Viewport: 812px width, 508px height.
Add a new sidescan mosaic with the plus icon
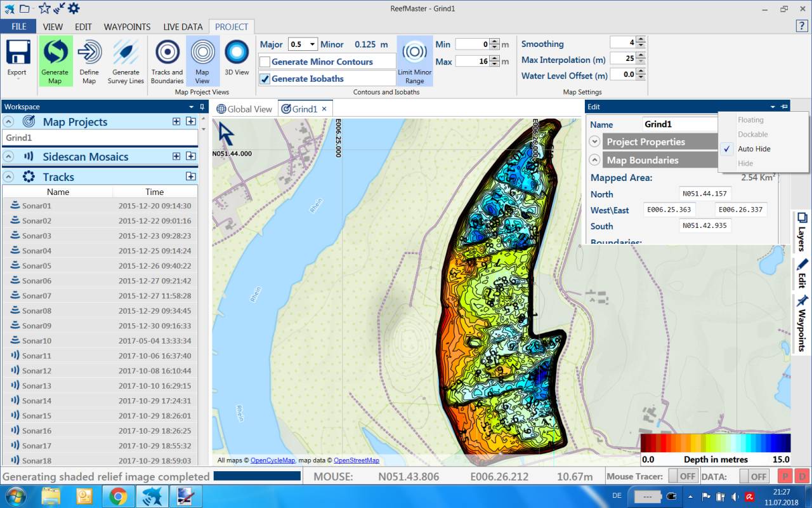pyautogui.click(x=176, y=156)
